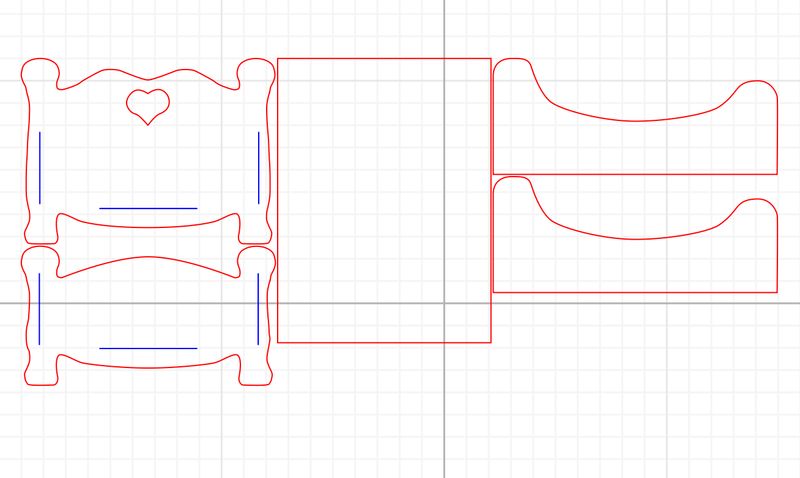The image size is (800, 478).
Task: Select the headboard's right blue vertical line
Action: [x=258, y=167]
